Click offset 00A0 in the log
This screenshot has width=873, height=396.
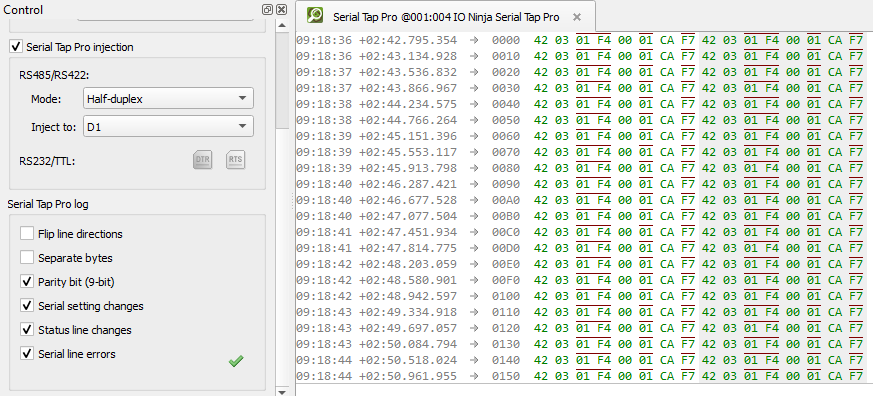(506, 200)
